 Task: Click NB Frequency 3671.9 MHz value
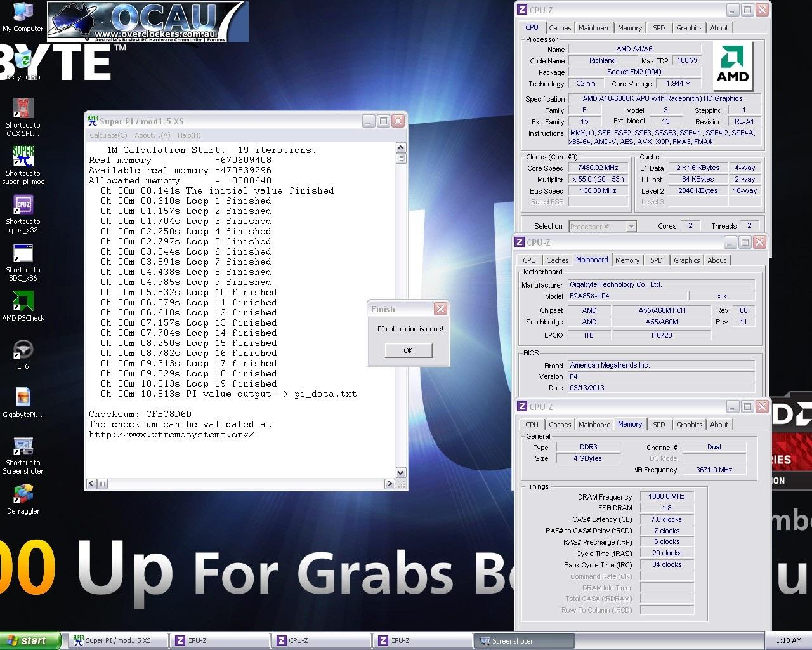[714, 470]
